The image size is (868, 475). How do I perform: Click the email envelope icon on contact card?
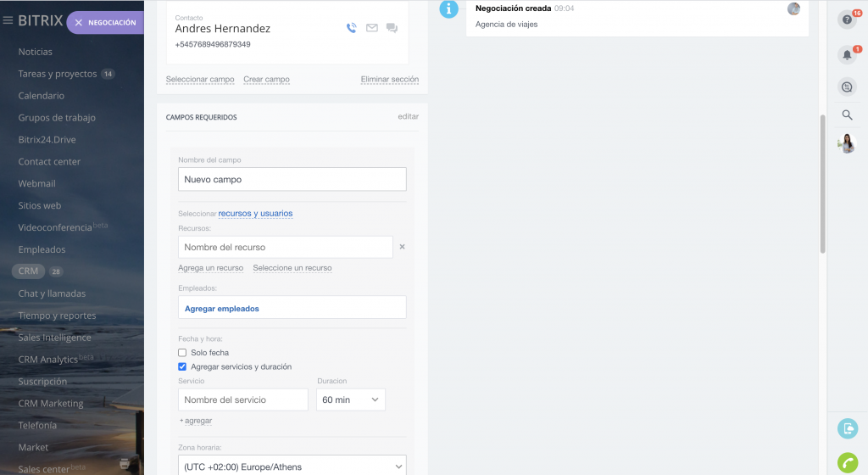371,28
